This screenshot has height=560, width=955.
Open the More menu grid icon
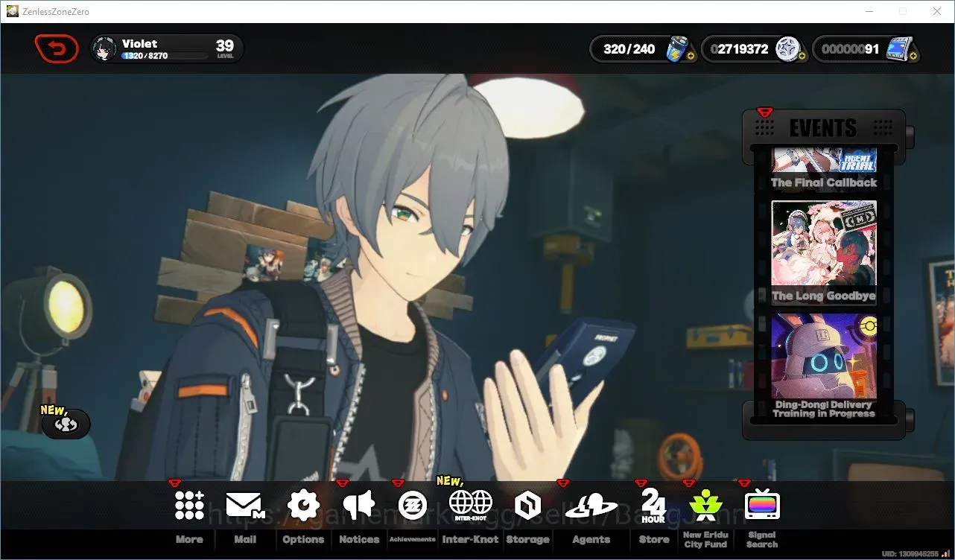(x=189, y=505)
